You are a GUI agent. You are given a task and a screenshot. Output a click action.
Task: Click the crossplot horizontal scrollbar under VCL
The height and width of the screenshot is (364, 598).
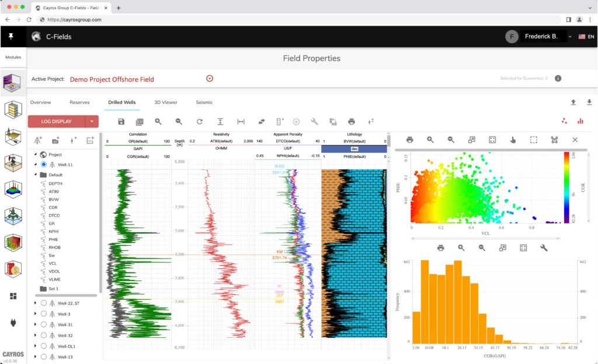[485, 239]
